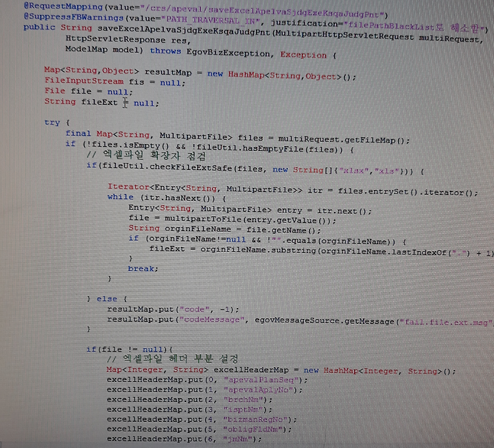Click egovMessageSource.getMessage call
494x448 pixels.
[x=324, y=321]
